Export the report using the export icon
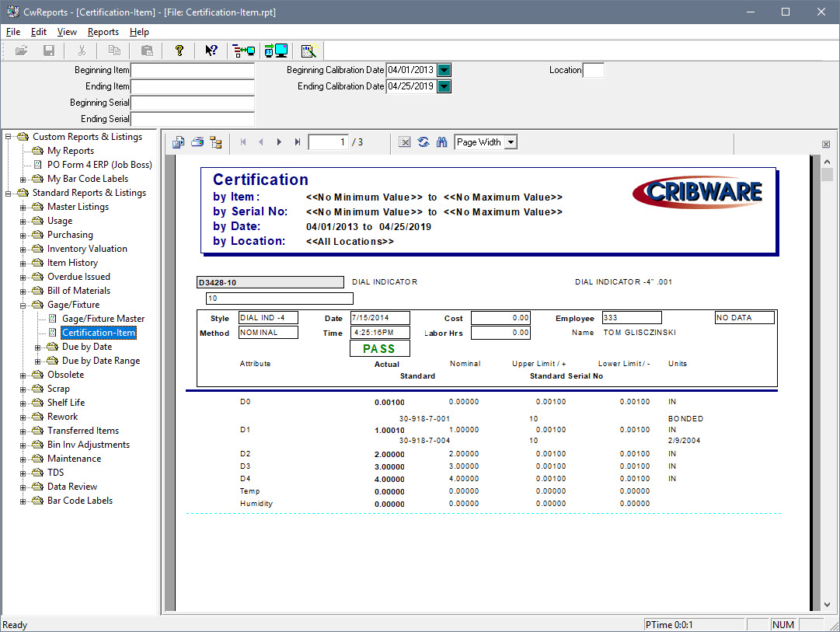The width and height of the screenshot is (840, 632). click(x=178, y=141)
